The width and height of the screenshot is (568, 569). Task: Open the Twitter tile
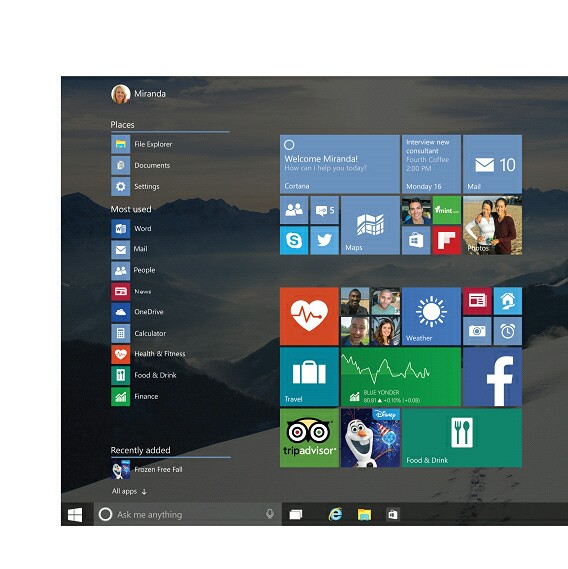point(324,240)
